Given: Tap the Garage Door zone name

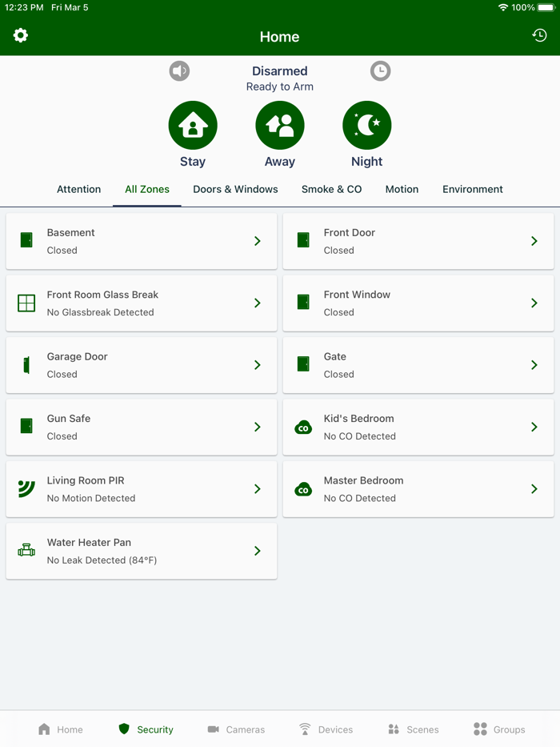Looking at the screenshot, I should [x=77, y=356].
